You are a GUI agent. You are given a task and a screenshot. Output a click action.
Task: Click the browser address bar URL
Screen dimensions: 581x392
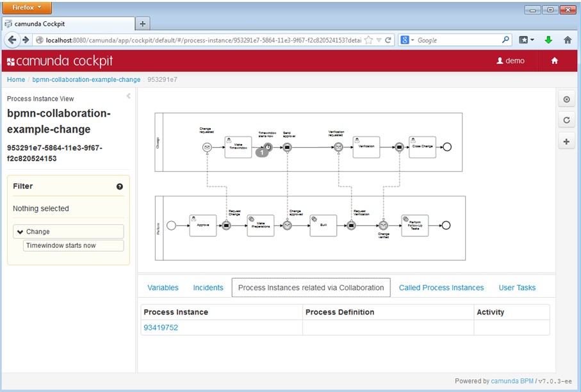click(204, 40)
